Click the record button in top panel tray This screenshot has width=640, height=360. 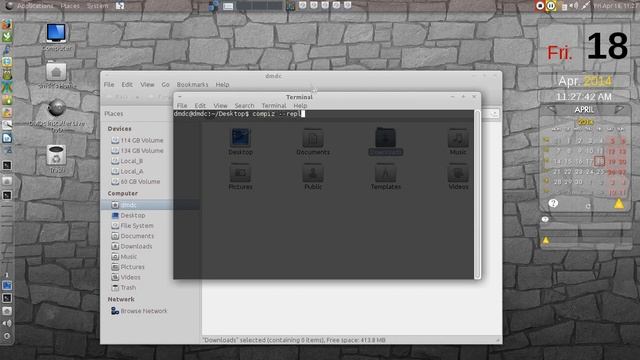coord(540,6)
